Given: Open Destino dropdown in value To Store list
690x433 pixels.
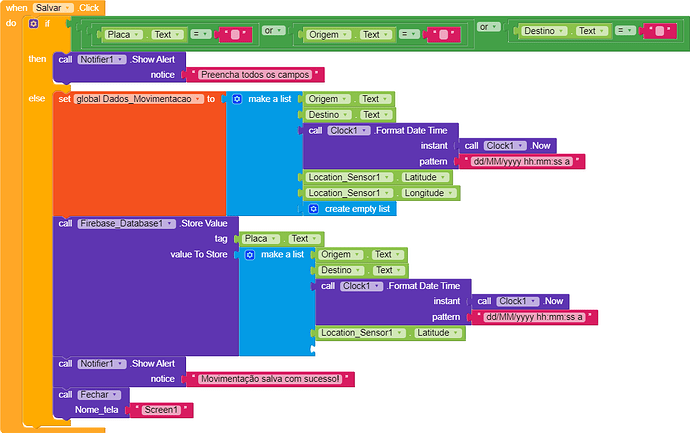Looking at the screenshot, I should click(342, 270).
